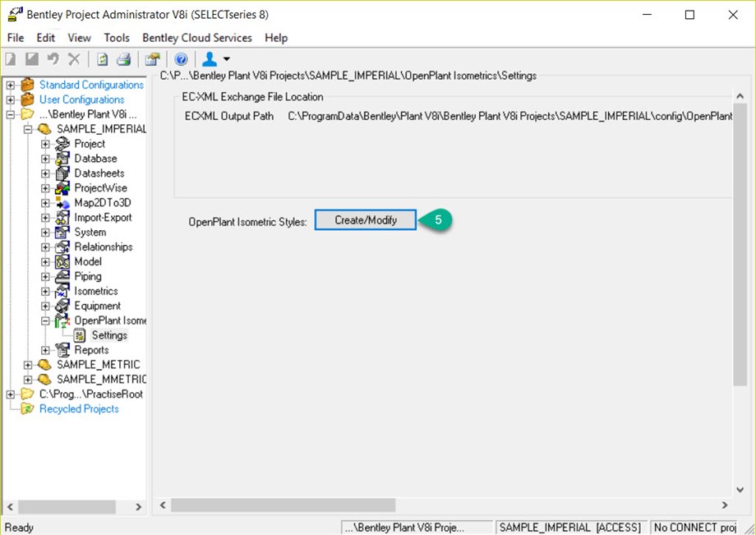Click the Map2DTo3D icon
Image resolution: width=756 pixels, height=535 pixels.
(x=64, y=202)
